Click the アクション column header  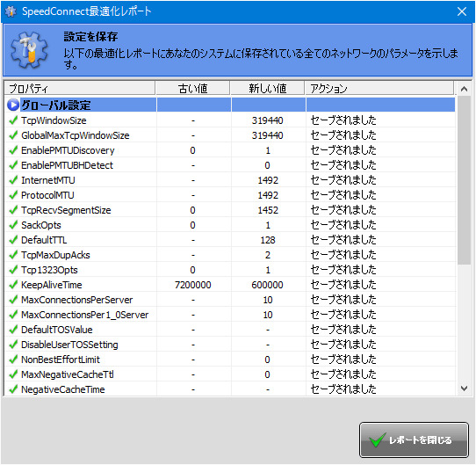click(x=379, y=89)
